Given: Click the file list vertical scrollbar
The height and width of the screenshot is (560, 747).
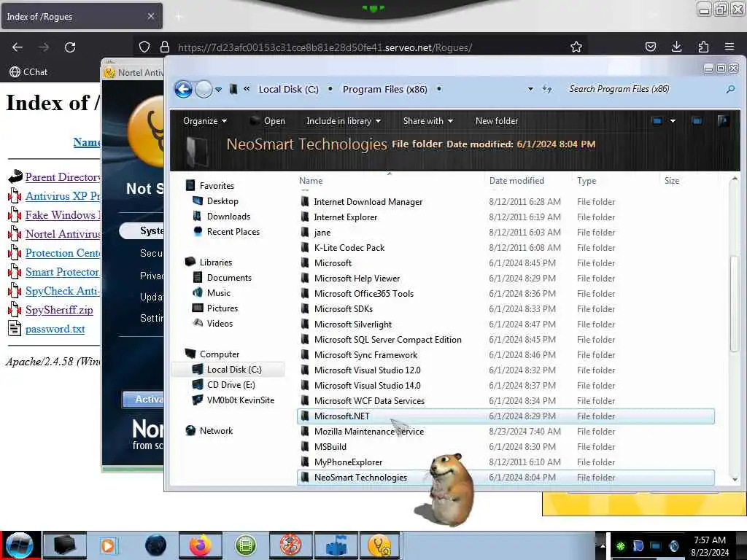Looking at the screenshot, I should 734,303.
